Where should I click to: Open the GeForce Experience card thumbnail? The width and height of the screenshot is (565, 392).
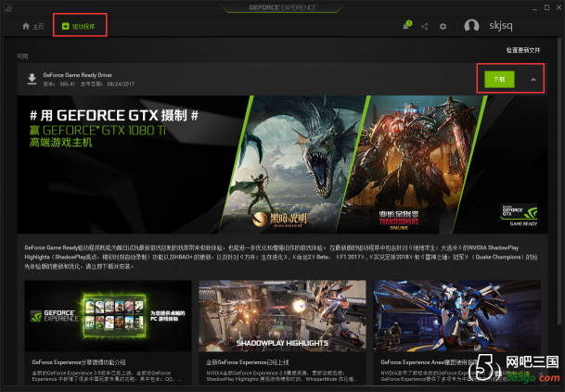[x=108, y=316]
